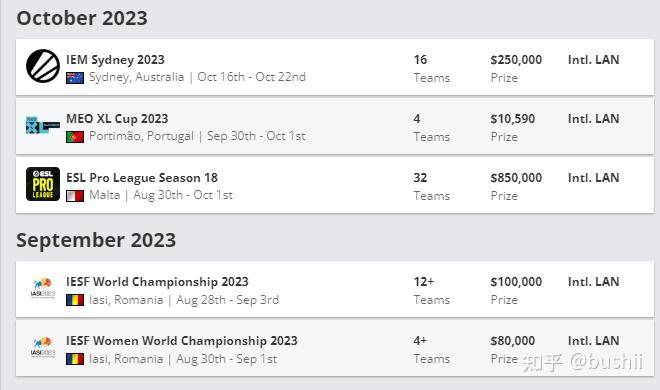Click the Australia flag icon
The height and width of the screenshot is (390, 660).
(75, 78)
